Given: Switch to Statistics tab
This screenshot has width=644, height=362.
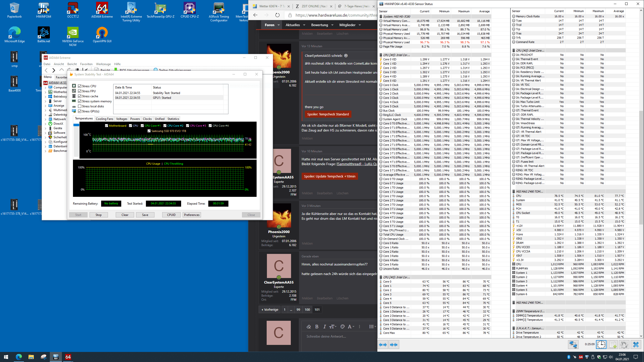Looking at the screenshot, I should pos(173,119).
